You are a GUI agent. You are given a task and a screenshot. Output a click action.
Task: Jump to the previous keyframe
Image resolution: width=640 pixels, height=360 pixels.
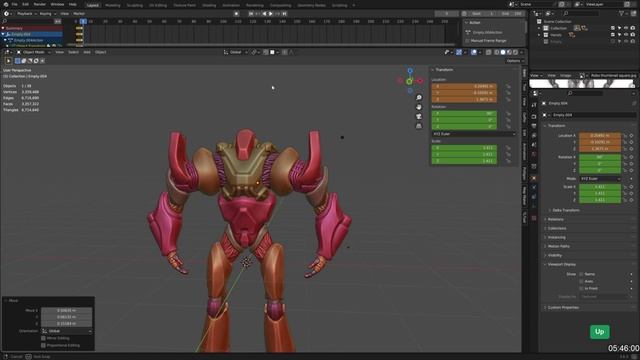[x=258, y=13]
